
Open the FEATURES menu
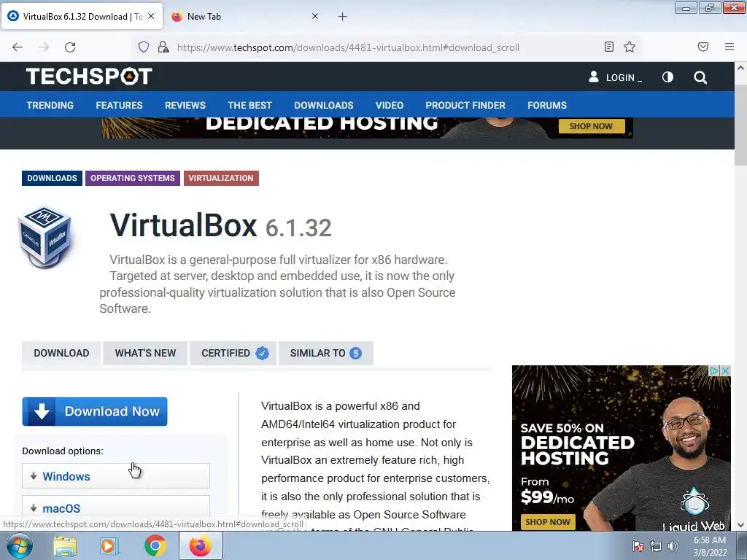(x=119, y=105)
